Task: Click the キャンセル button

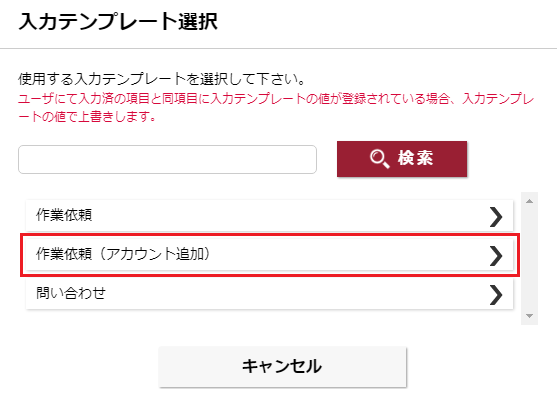Action: coord(282,366)
